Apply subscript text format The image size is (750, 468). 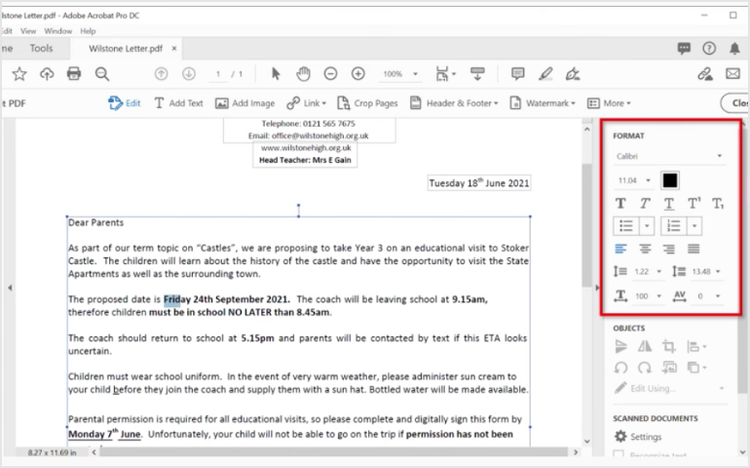coord(717,203)
